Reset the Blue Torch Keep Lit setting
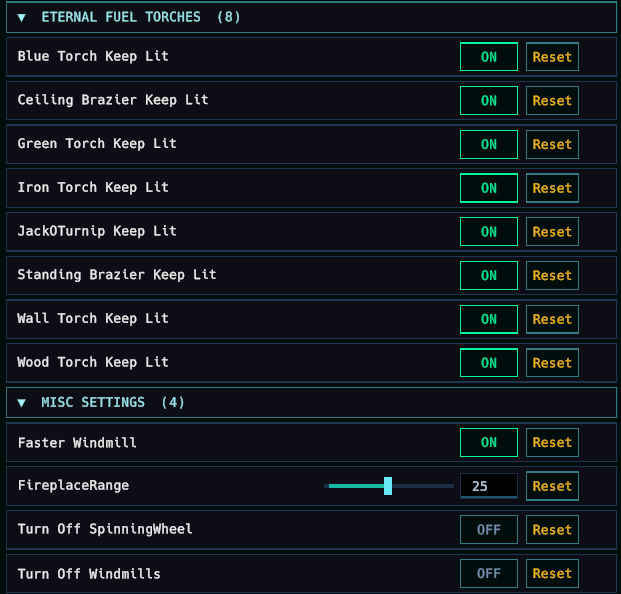The height and width of the screenshot is (594, 621). pyautogui.click(x=552, y=57)
